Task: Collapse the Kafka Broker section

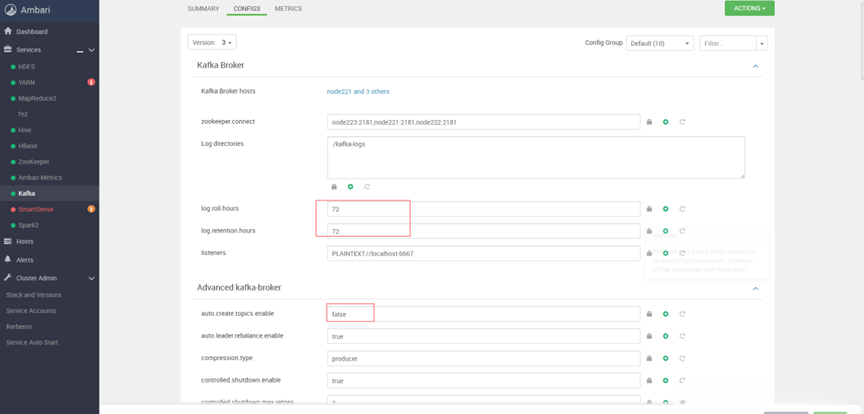Action: (x=755, y=66)
